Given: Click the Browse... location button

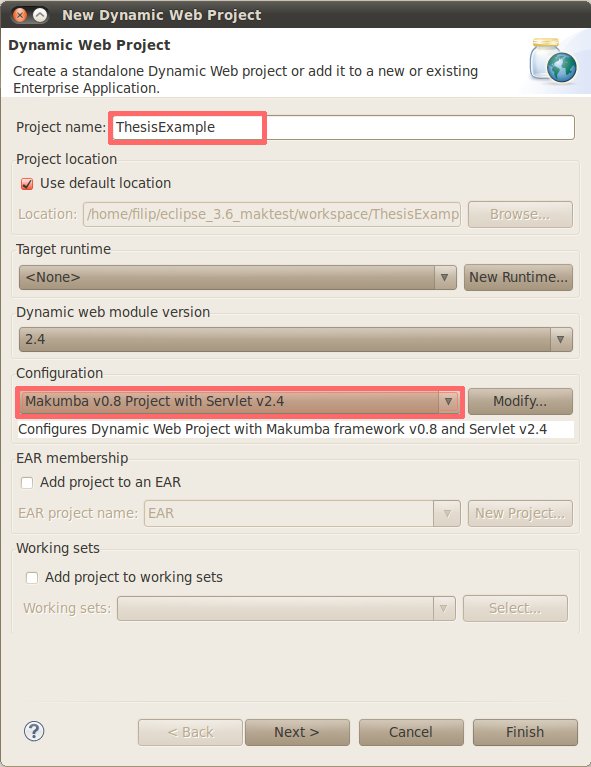Looking at the screenshot, I should tap(520, 215).
